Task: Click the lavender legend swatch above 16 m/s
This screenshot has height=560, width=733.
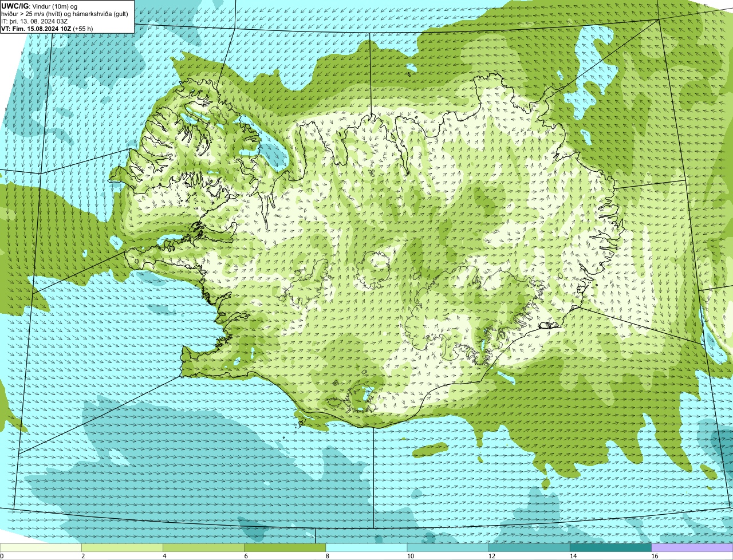Action: (x=692, y=547)
